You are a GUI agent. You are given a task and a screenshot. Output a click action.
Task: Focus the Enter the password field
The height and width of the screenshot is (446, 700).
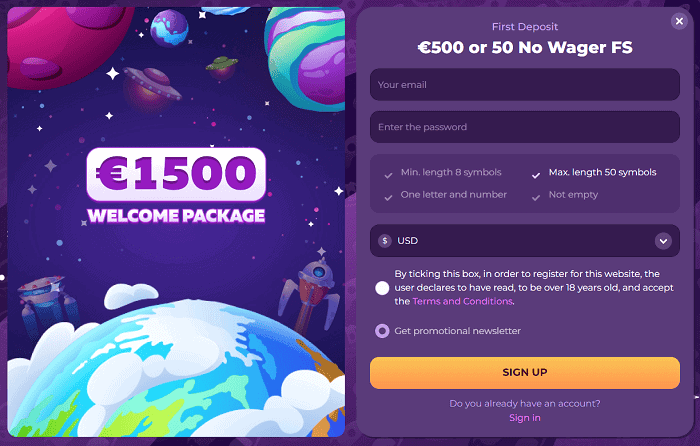pos(524,127)
